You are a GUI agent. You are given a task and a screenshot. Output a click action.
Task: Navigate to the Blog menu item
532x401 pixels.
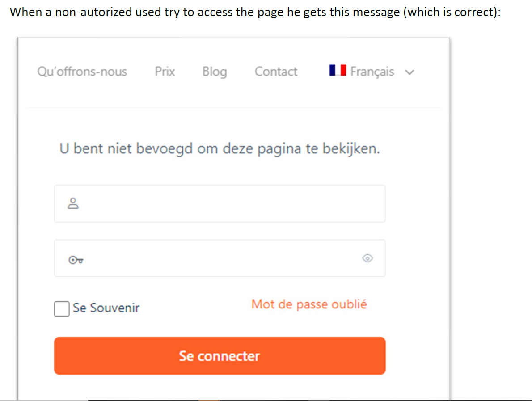pos(215,72)
